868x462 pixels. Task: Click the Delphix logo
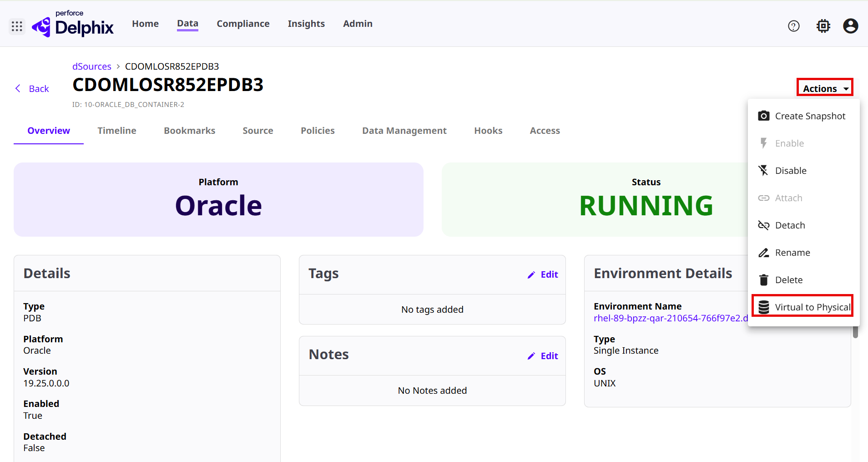click(x=73, y=24)
